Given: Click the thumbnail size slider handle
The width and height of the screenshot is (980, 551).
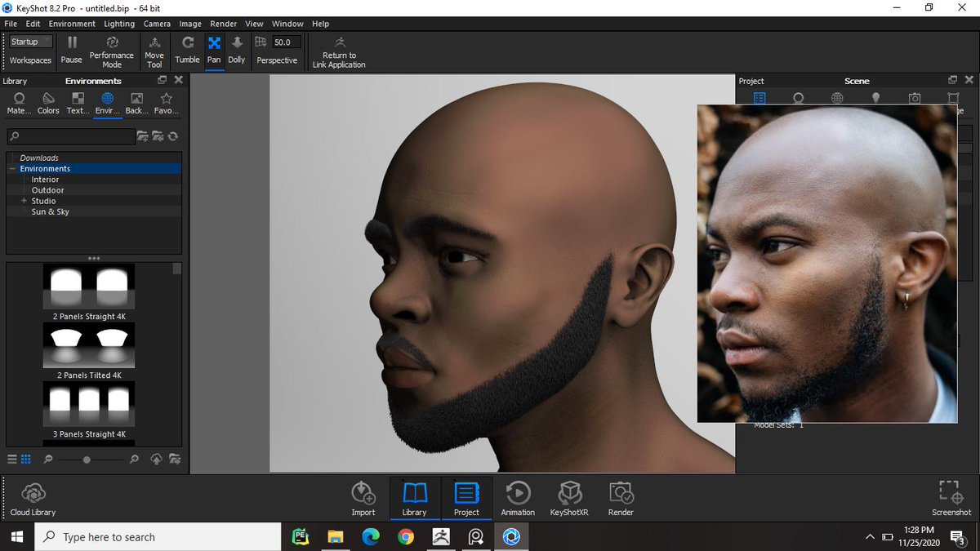Looking at the screenshot, I should coord(87,460).
